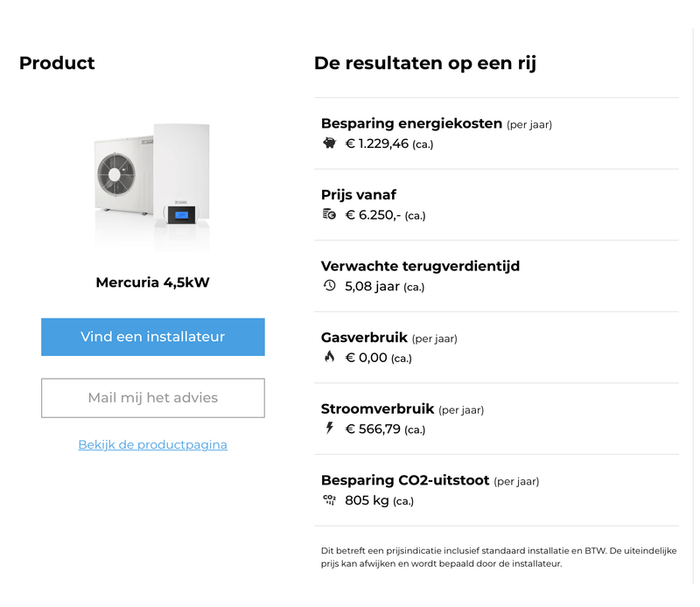700x607 pixels.
Task: Click the lightning bolt electricity icon
Action: pos(329,429)
